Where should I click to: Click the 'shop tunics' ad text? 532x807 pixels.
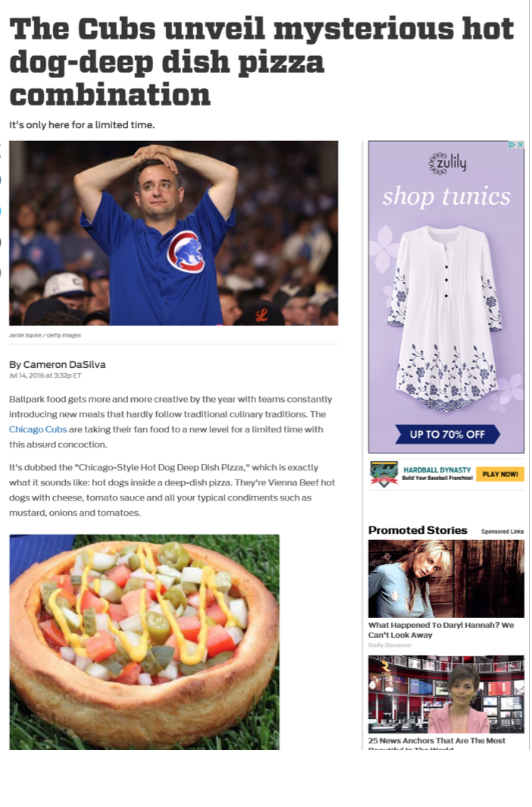coord(446,197)
